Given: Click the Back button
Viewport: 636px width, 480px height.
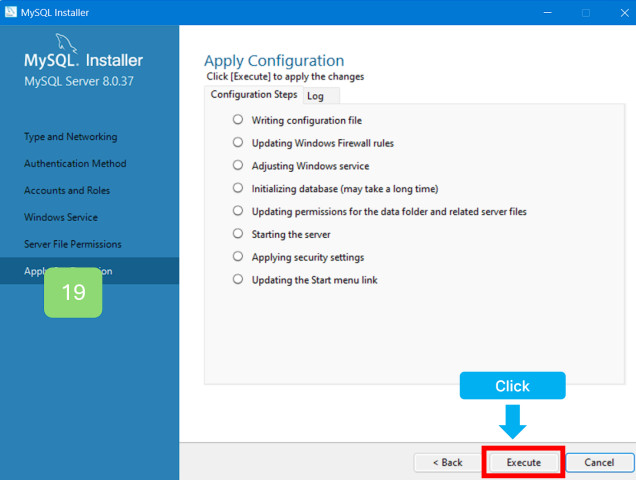Looking at the screenshot, I should [448, 462].
